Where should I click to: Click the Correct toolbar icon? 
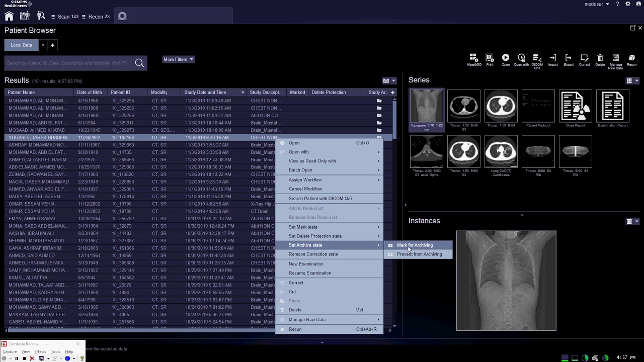[584, 60]
